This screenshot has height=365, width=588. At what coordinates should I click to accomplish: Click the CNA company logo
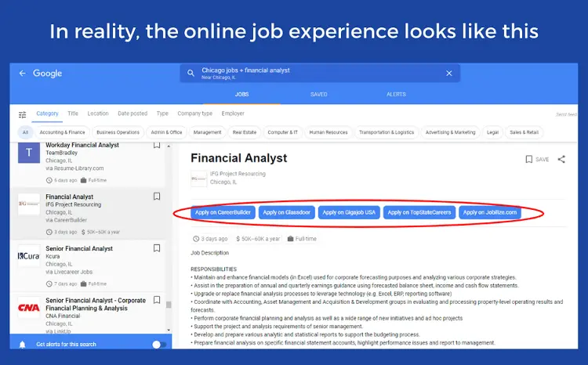[x=29, y=308]
